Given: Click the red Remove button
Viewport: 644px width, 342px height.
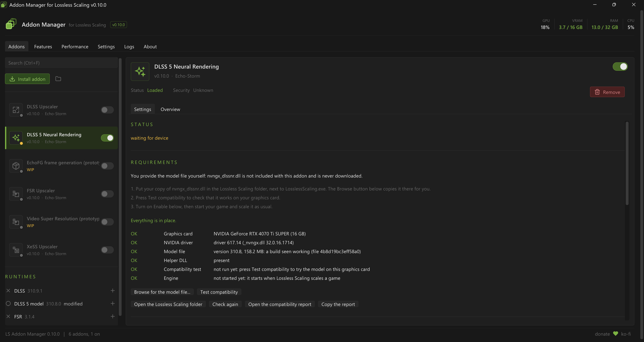Looking at the screenshot, I should [x=607, y=92].
